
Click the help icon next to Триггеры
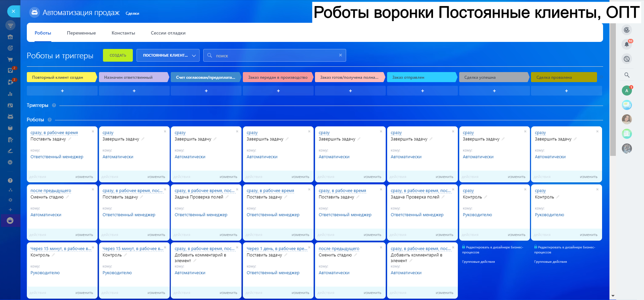coord(54,105)
